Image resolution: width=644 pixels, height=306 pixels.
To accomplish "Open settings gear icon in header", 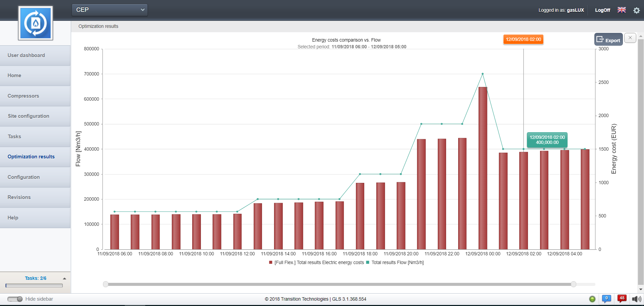I will 636,10.
